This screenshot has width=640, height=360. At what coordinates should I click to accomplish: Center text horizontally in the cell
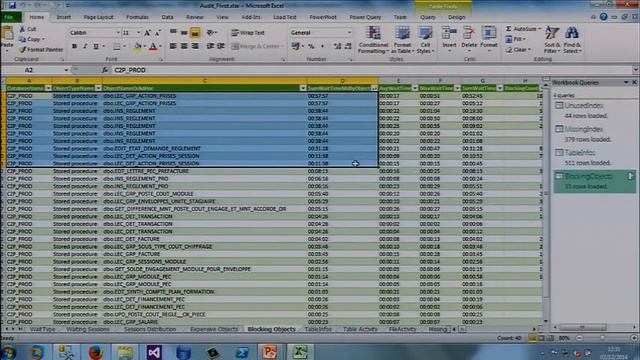click(184, 46)
